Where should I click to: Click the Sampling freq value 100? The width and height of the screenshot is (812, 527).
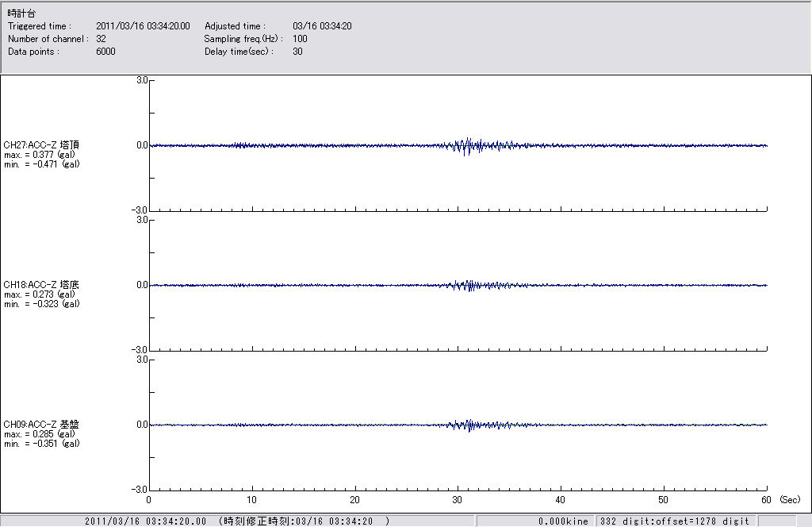click(300, 39)
